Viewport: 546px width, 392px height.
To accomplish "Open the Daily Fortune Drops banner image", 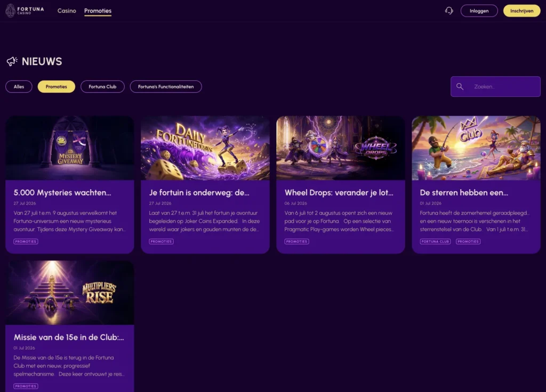I will tap(205, 148).
